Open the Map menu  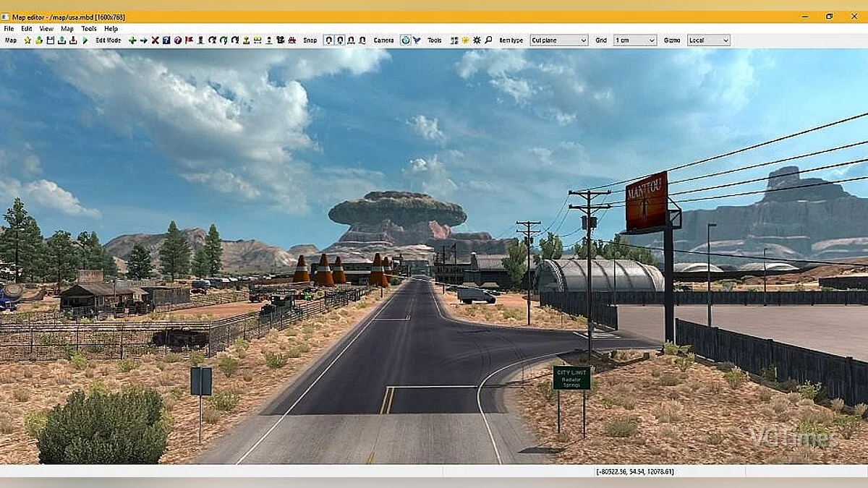[66, 27]
